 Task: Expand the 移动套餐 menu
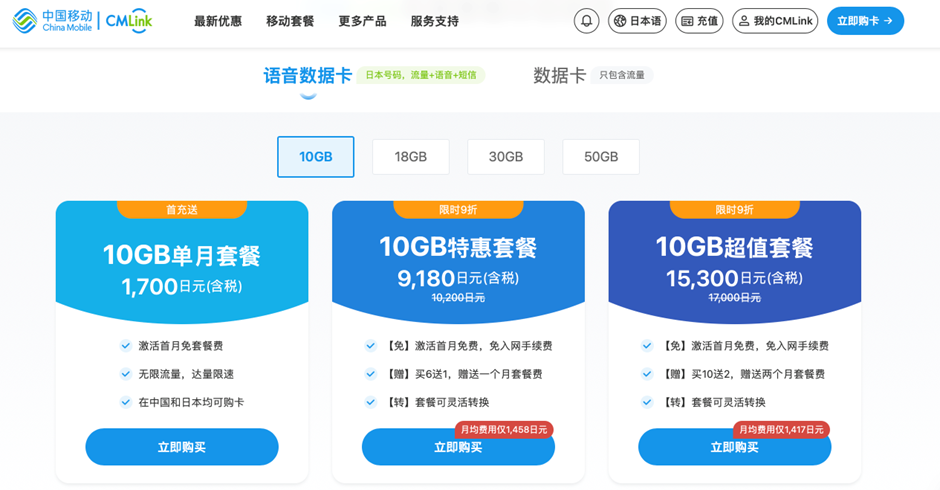pyautogui.click(x=290, y=21)
